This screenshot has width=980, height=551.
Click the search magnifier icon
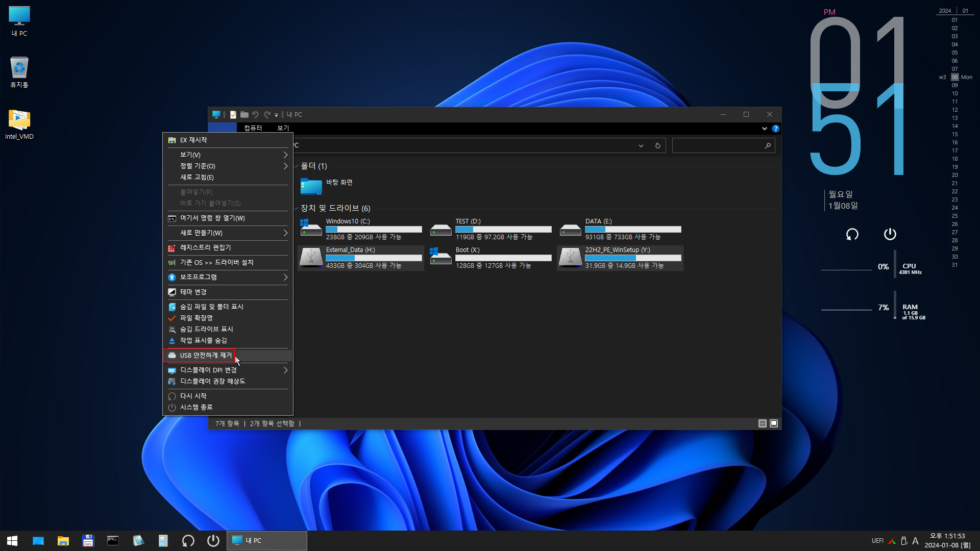767,146
